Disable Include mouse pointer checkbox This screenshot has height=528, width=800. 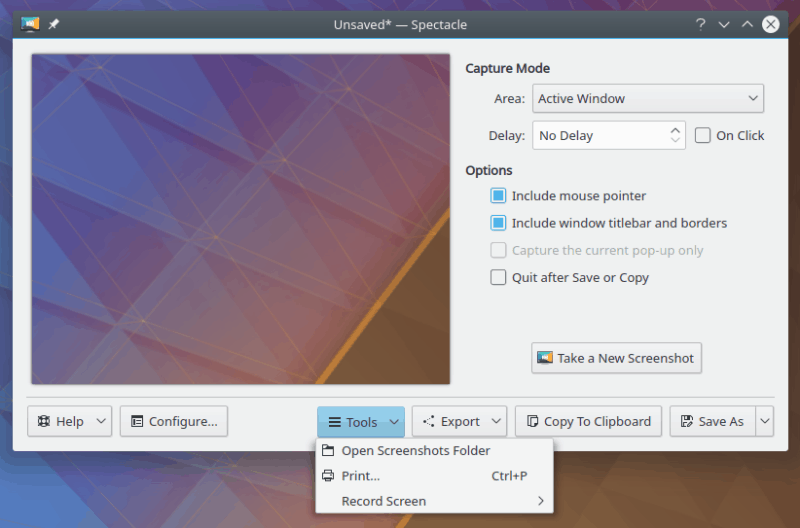tap(498, 196)
